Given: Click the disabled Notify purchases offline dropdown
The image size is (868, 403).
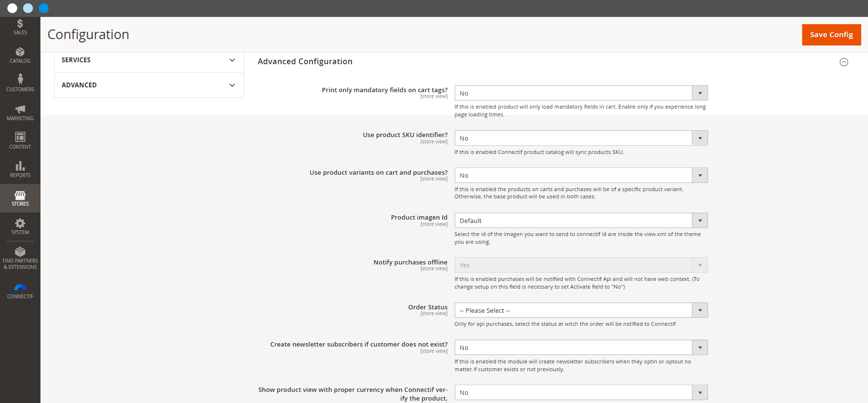Looking at the screenshot, I should click(x=581, y=265).
